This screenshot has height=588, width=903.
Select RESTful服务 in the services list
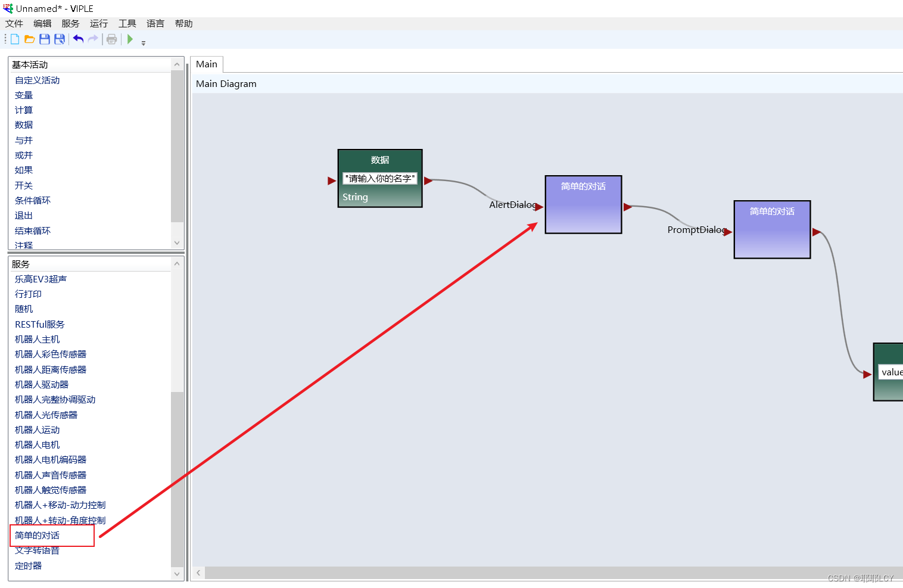coord(40,325)
